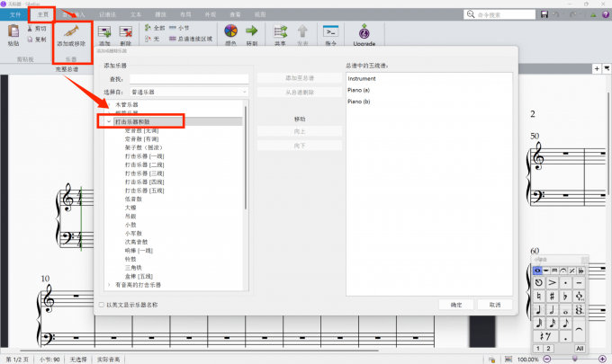Click the 从总谱删除 button

coord(300,93)
